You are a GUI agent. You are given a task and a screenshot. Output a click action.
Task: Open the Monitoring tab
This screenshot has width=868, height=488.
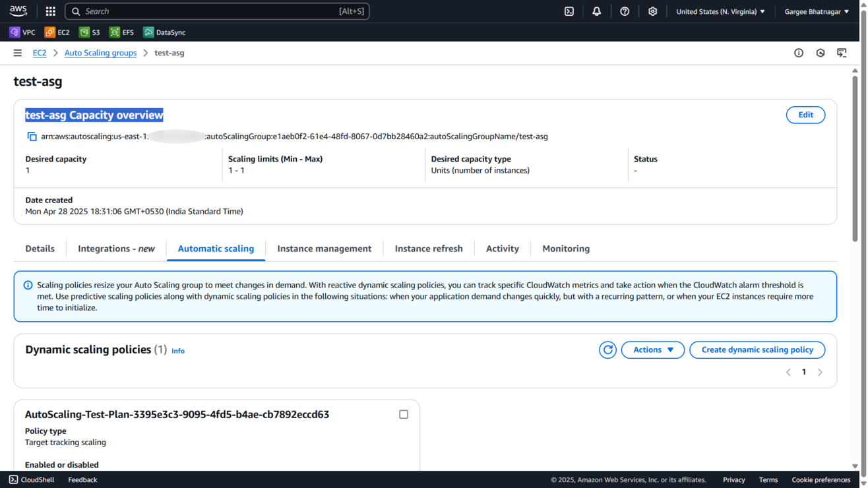(566, 249)
